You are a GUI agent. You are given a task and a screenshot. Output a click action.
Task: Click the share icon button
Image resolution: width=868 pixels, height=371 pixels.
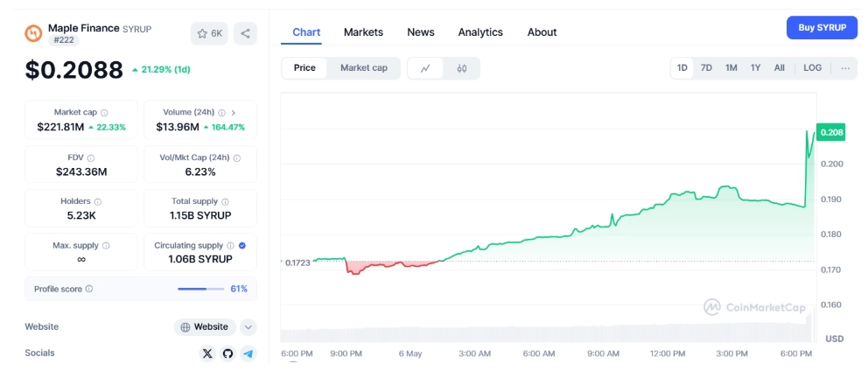246,33
